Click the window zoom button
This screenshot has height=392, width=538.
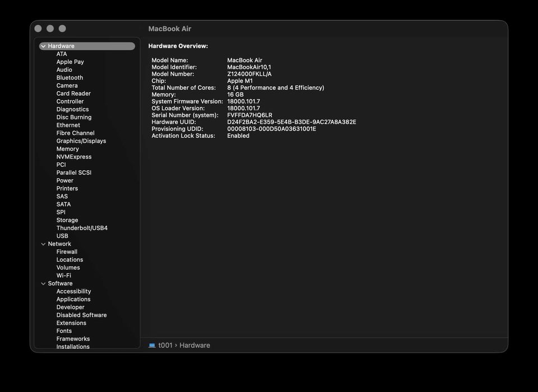coord(62,29)
